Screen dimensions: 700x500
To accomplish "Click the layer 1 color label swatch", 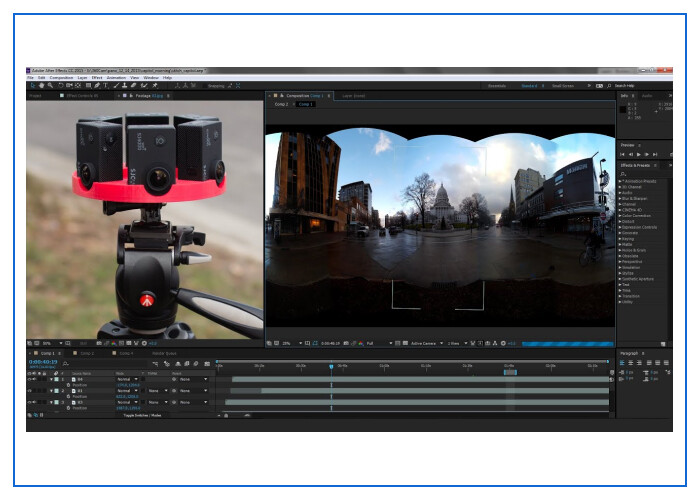I will (x=56, y=379).
